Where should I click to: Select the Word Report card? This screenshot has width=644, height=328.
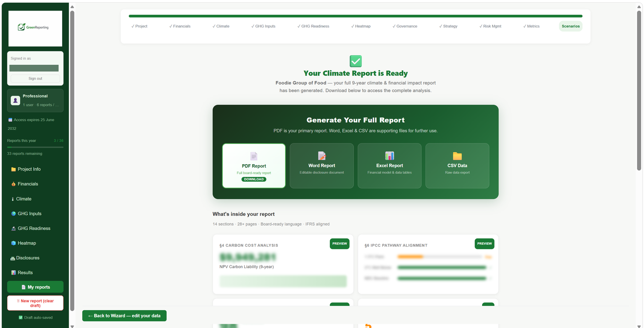(322, 166)
